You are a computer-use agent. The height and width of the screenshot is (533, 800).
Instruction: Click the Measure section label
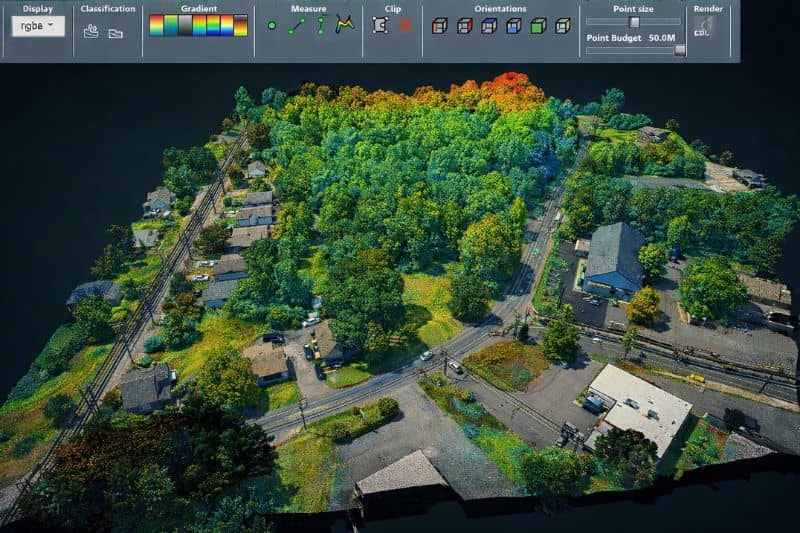click(x=309, y=9)
